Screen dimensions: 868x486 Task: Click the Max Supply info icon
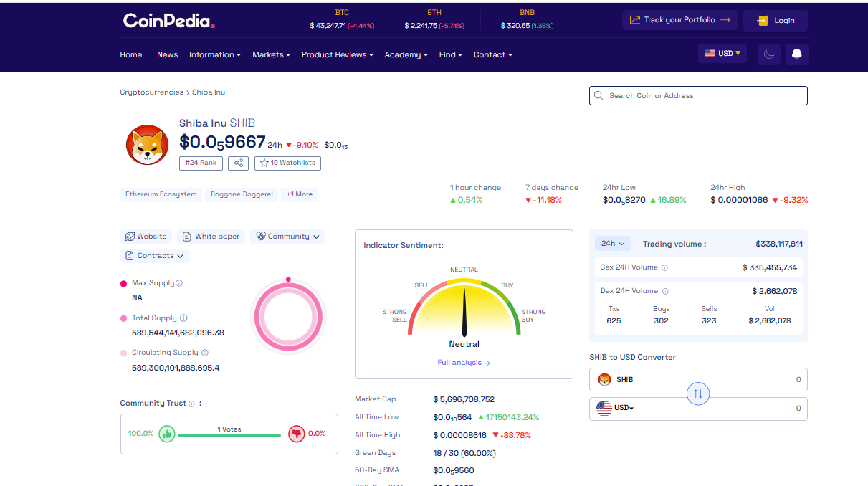pos(179,283)
